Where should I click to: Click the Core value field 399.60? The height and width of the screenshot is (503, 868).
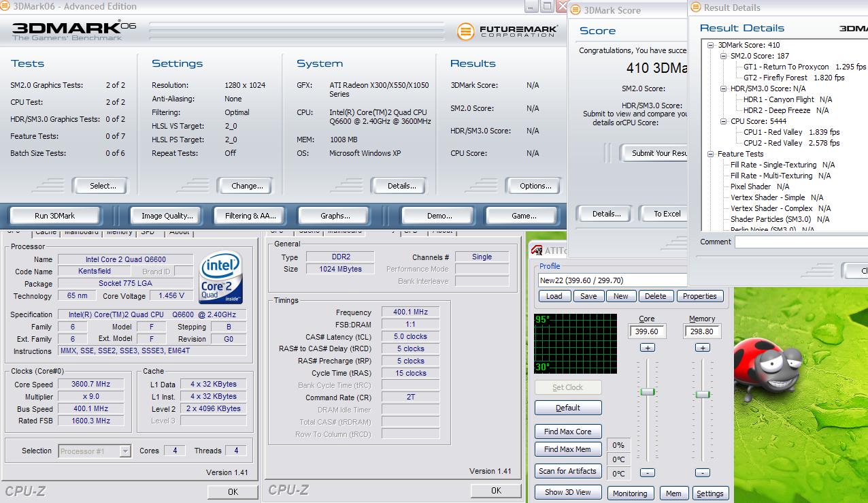pyautogui.click(x=647, y=331)
